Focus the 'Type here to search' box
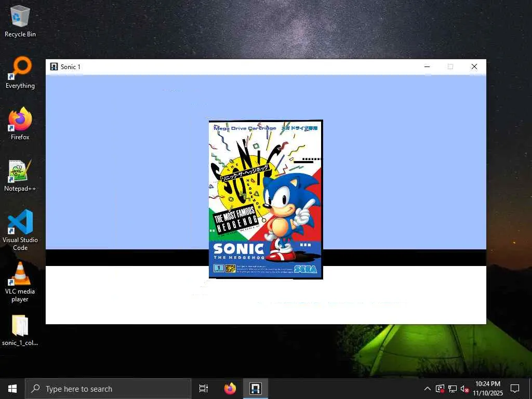 click(108, 389)
